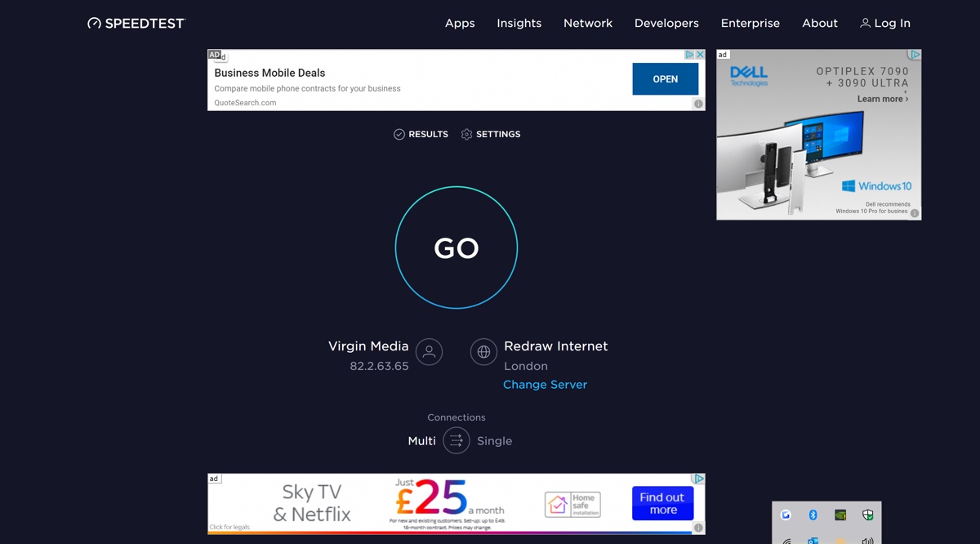The image size is (980, 544).
Task: Click info icon on Sky TV ad
Action: 698,528
